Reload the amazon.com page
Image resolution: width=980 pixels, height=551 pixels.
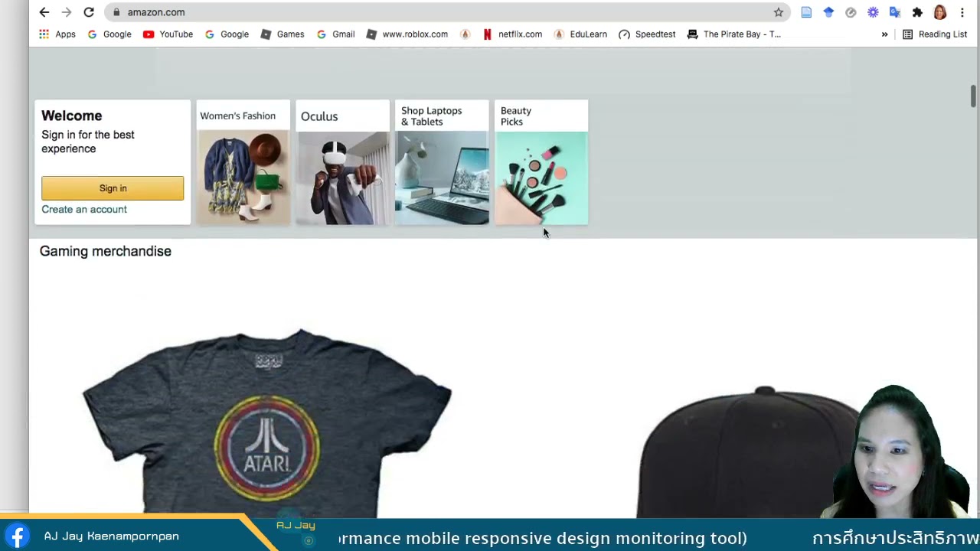tap(89, 12)
